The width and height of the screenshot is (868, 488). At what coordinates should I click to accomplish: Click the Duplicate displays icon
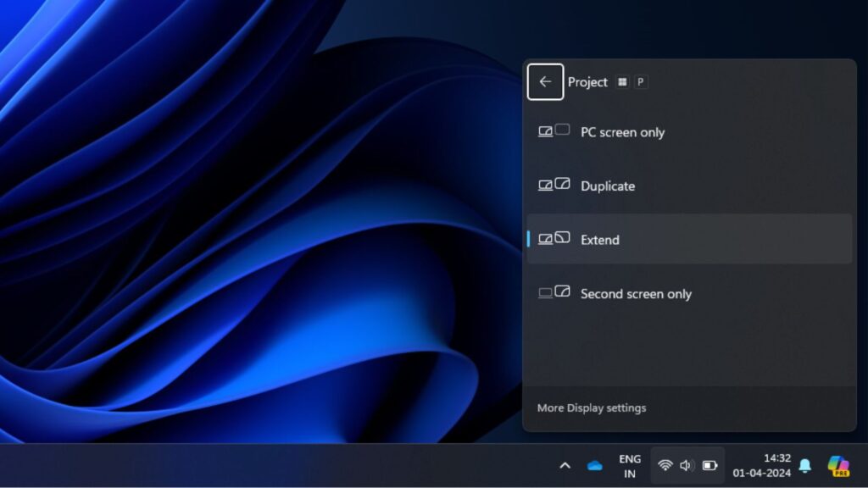[554, 186]
